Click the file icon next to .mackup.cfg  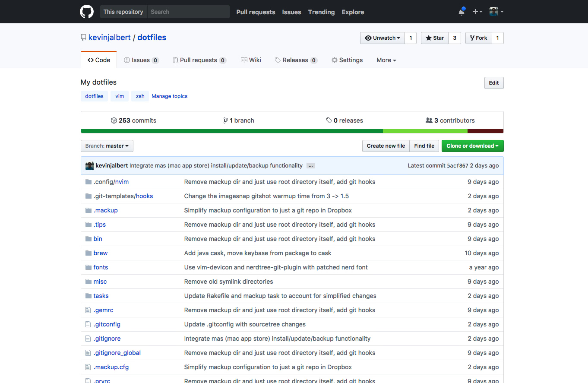click(88, 367)
